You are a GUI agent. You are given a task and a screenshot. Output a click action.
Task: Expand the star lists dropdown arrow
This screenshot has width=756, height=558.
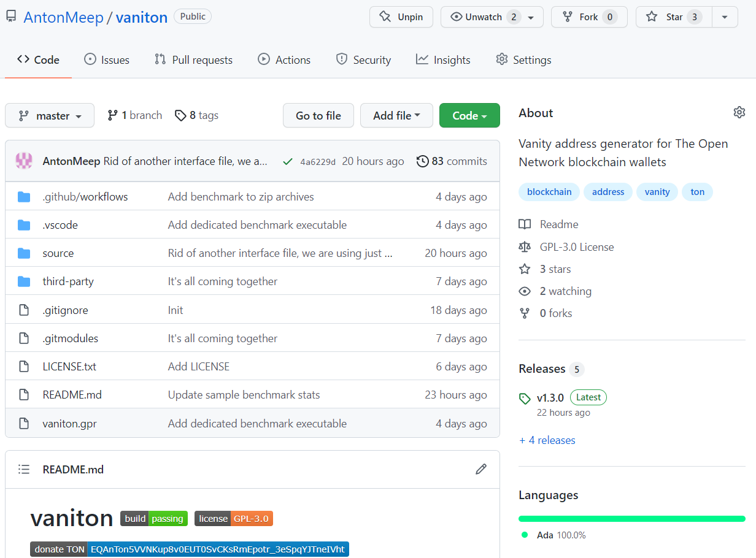(725, 17)
